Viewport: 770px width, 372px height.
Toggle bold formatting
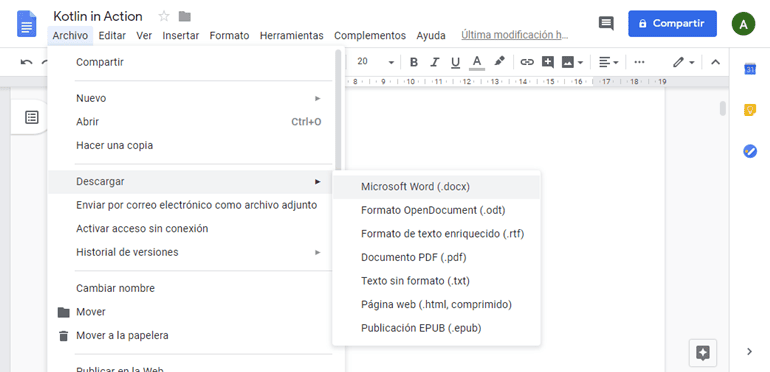click(414, 62)
